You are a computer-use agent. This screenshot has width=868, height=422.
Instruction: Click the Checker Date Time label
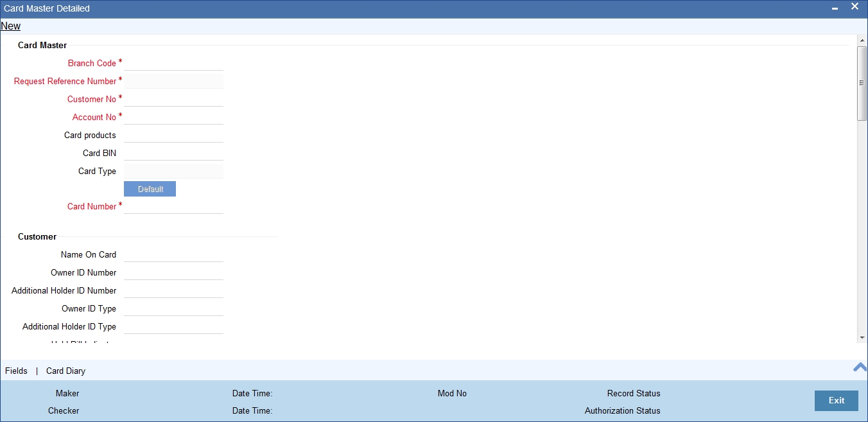click(x=252, y=410)
